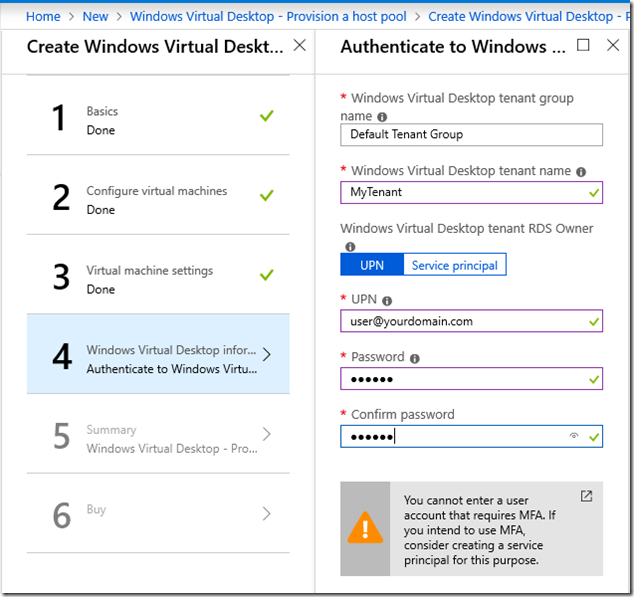Click the orange warning triangle icon
The image size is (634, 597).
tap(365, 527)
